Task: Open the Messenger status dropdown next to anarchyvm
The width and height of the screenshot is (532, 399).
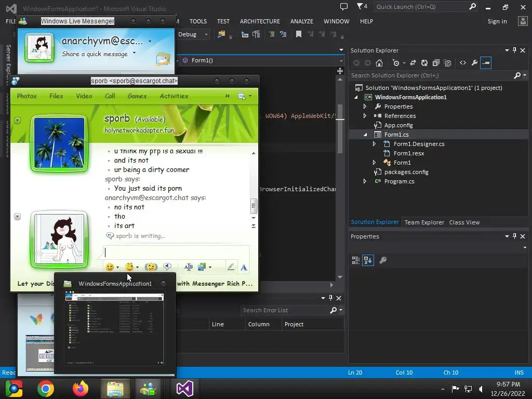Action: [150, 42]
